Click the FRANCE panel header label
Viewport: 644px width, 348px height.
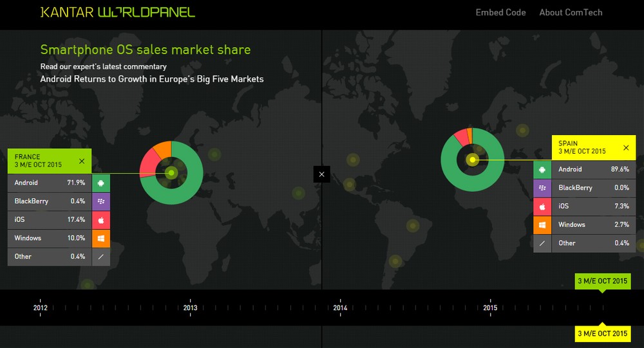point(28,157)
